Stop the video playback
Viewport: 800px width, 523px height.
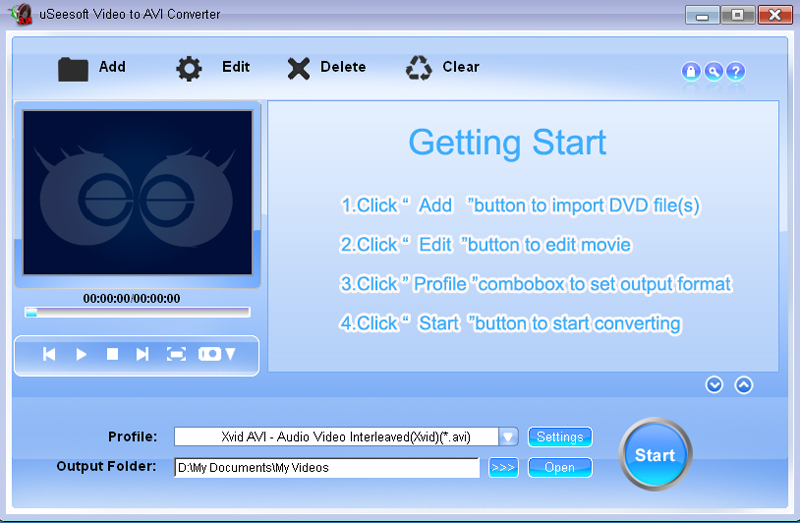(x=112, y=354)
